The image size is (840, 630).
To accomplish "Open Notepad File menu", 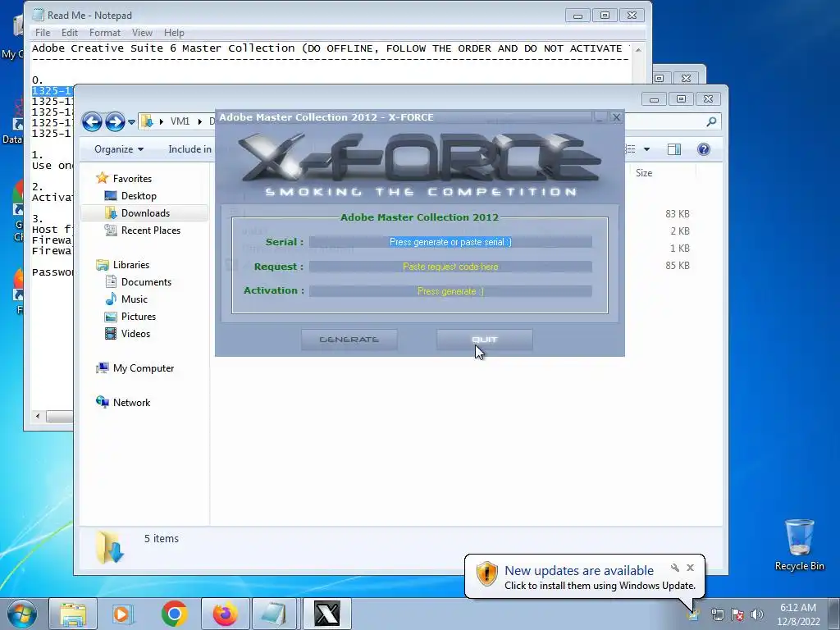I will pyautogui.click(x=43, y=33).
